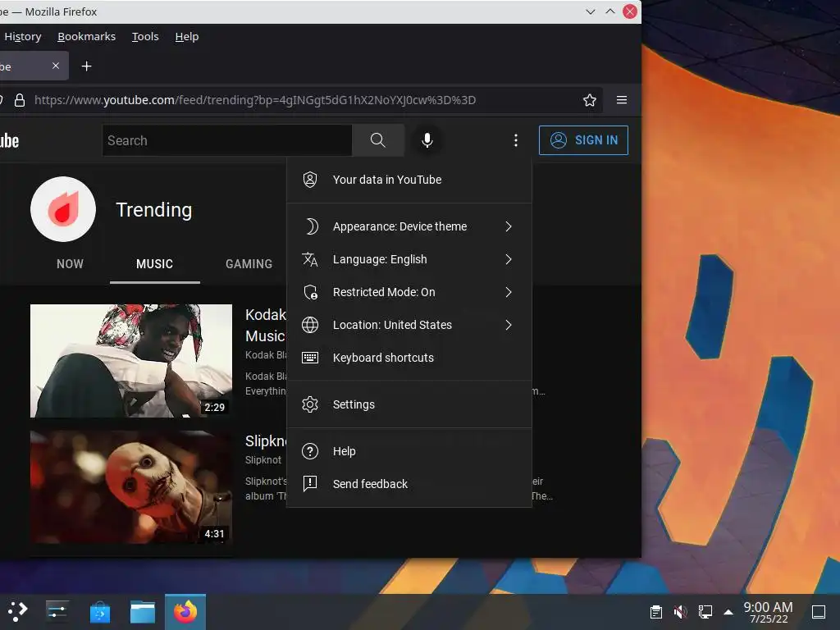Click the Your data shield icon
The width and height of the screenshot is (840, 630).
pos(310,180)
